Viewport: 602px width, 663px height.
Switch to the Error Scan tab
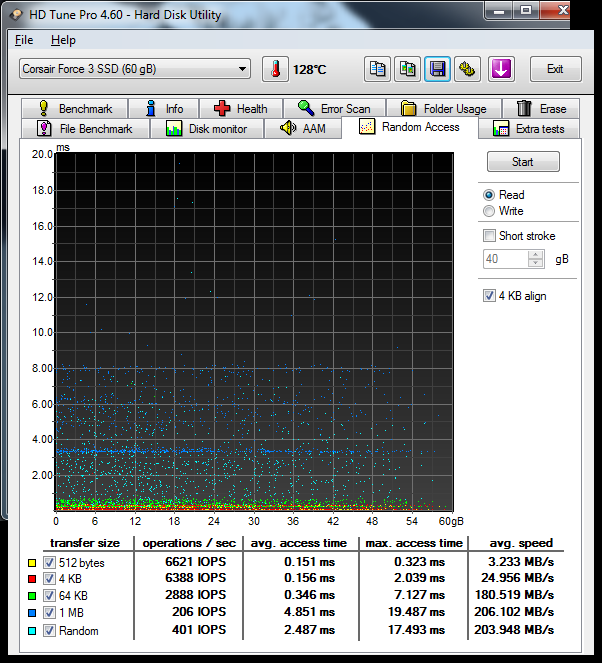click(x=334, y=109)
